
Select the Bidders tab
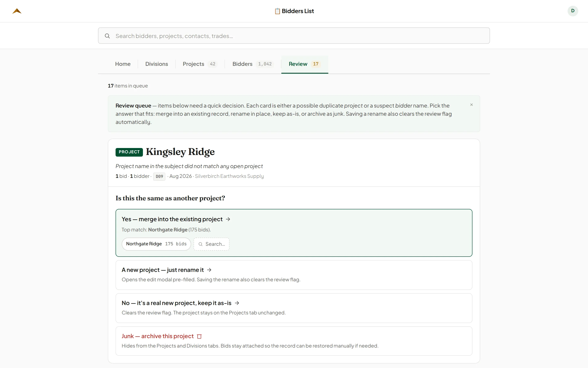[253, 64]
